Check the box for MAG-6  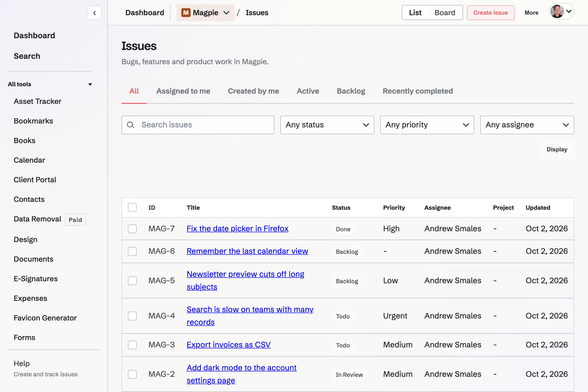(132, 251)
